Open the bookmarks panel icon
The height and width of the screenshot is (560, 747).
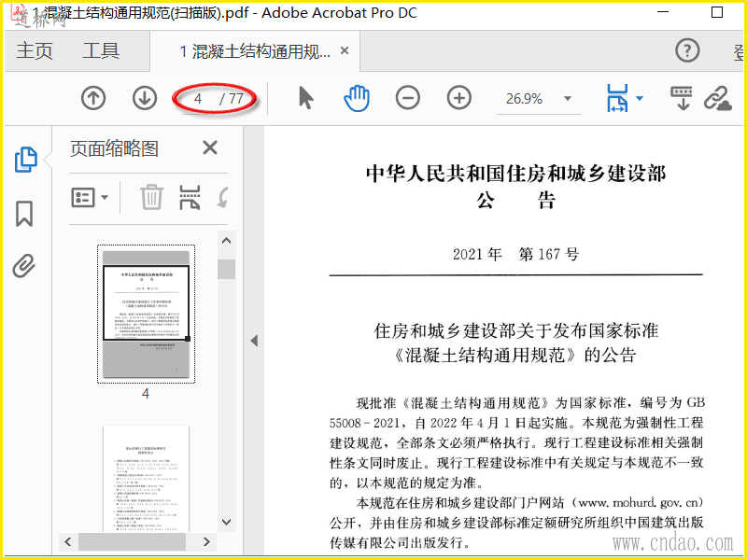(25, 214)
